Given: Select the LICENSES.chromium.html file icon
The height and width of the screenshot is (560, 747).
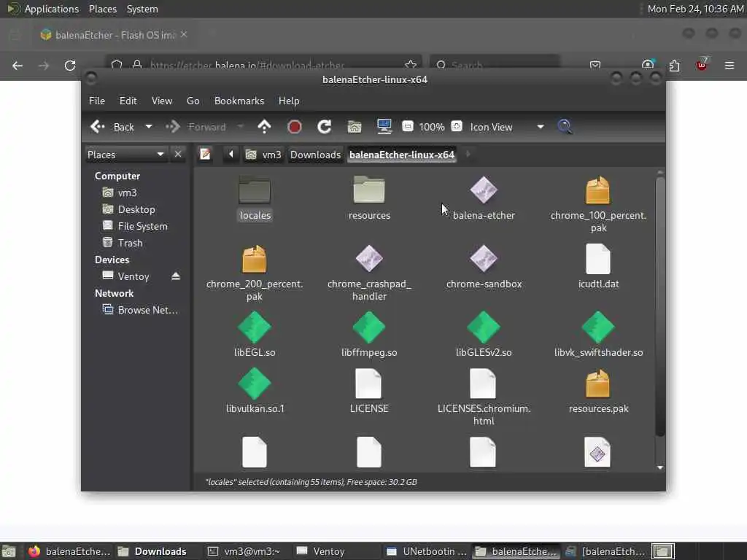Looking at the screenshot, I should pos(484,384).
